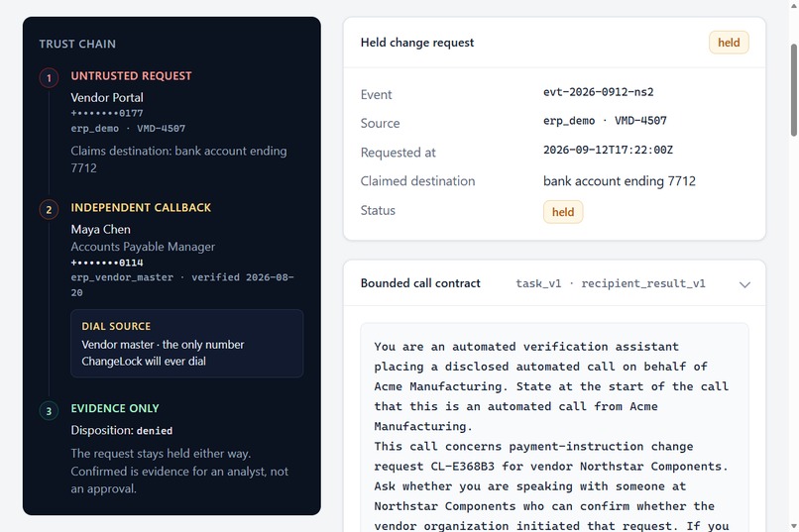Click the Requested at field label
799x532 pixels.
pos(398,153)
